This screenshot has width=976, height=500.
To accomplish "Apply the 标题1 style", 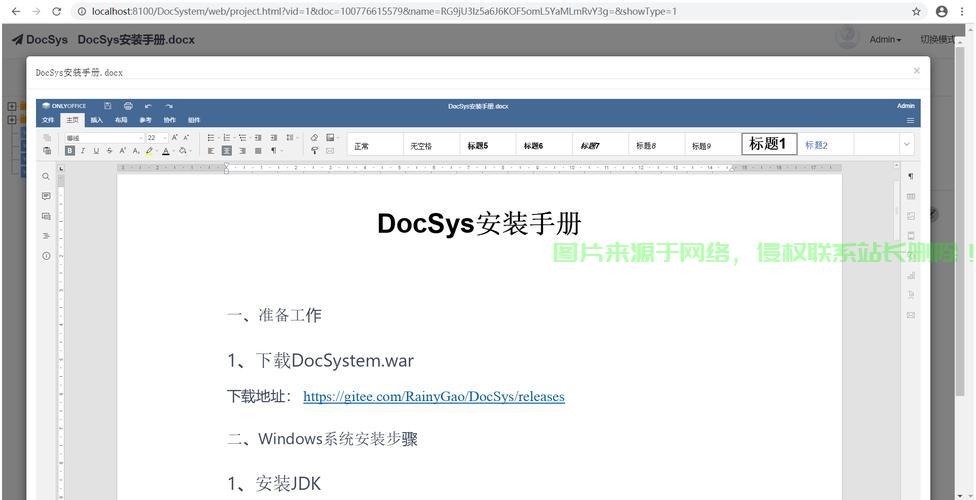I will pos(769,144).
